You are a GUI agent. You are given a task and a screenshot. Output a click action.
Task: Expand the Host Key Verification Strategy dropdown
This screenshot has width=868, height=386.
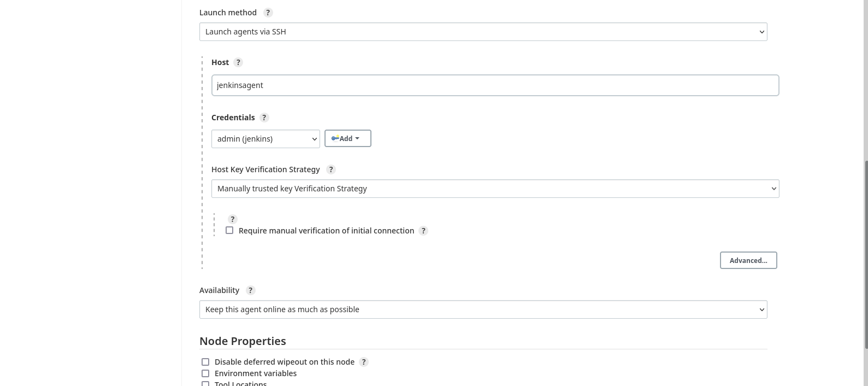tap(495, 188)
